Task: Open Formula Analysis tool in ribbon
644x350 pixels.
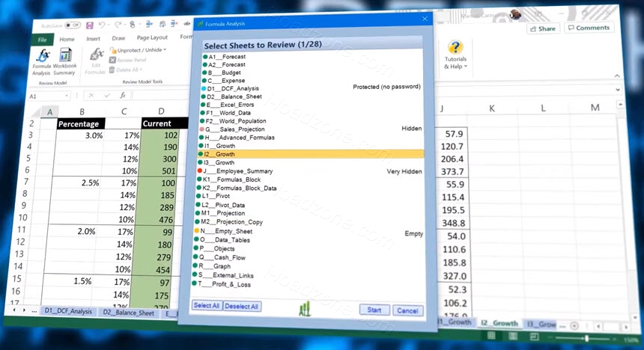Action: pos(42,62)
